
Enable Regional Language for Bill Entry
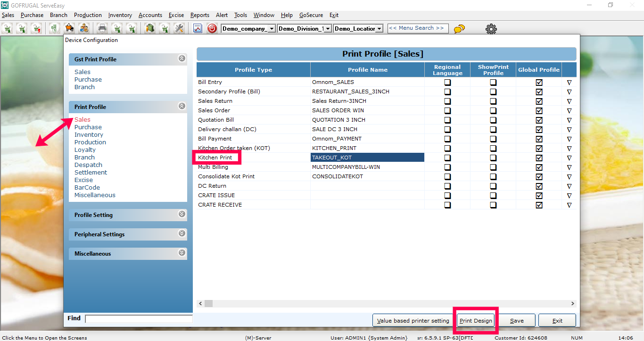[447, 82]
